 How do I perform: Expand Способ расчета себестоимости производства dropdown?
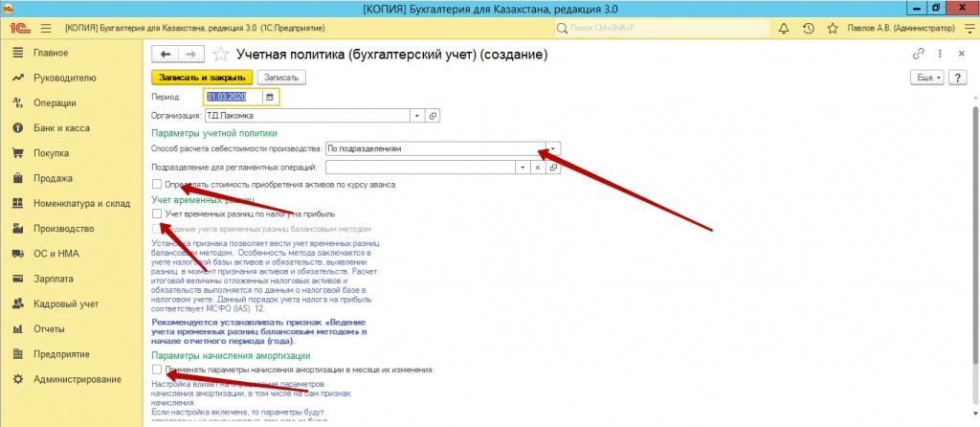553,149
